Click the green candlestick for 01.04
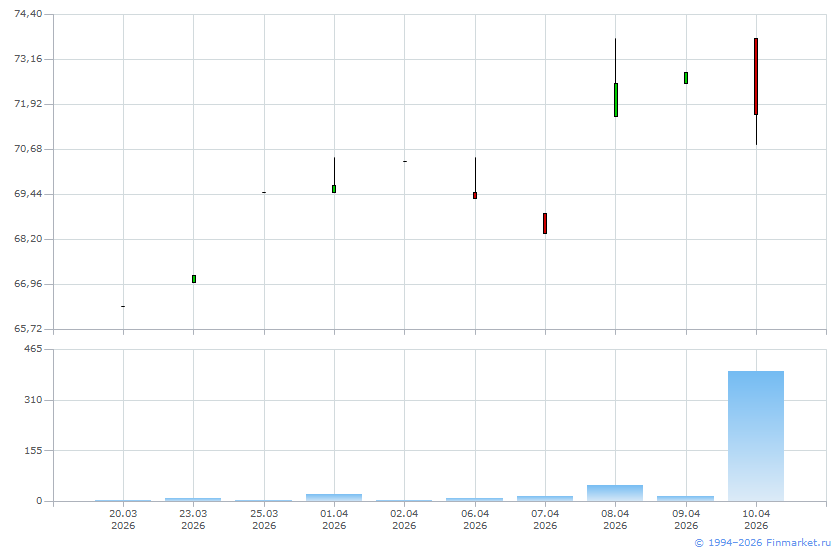The image size is (840, 550). point(334,189)
